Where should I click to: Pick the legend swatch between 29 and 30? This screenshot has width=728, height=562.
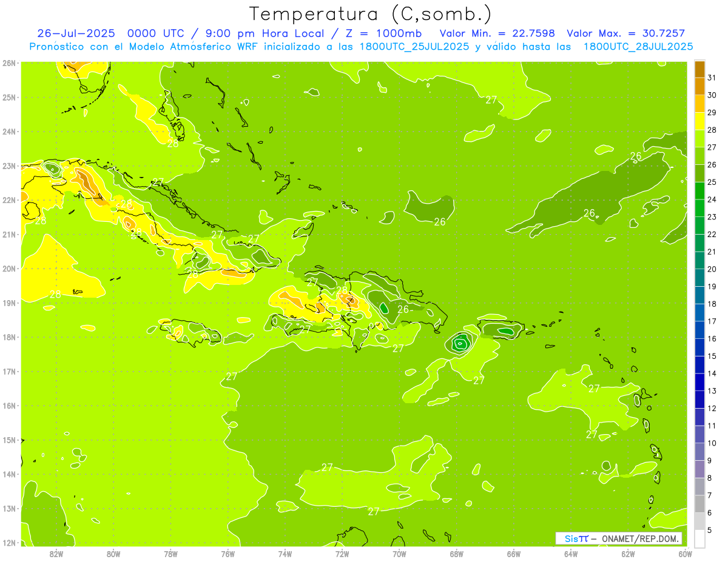click(699, 104)
